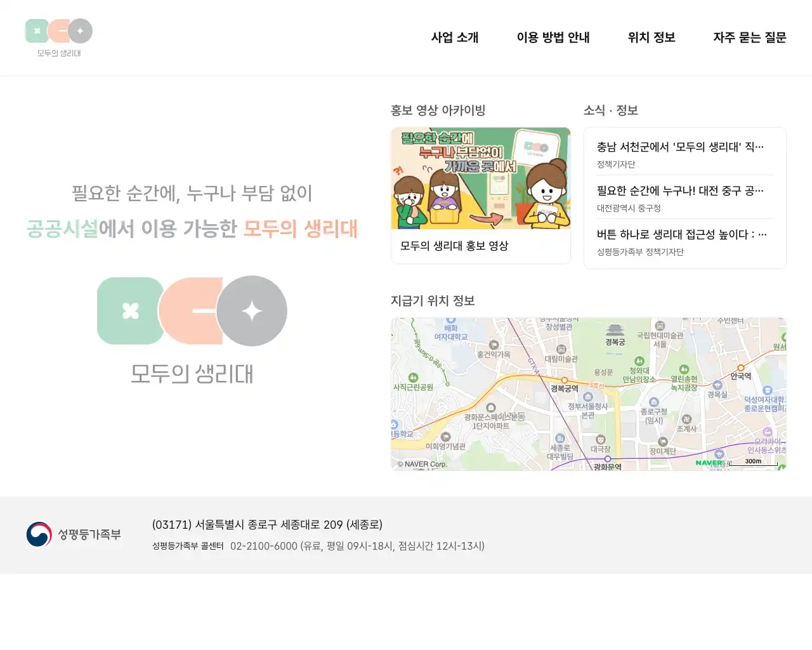Click the 홍보 영상 아카이빙 heading
The height and width of the screenshot is (650, 812).
point(438,110)
